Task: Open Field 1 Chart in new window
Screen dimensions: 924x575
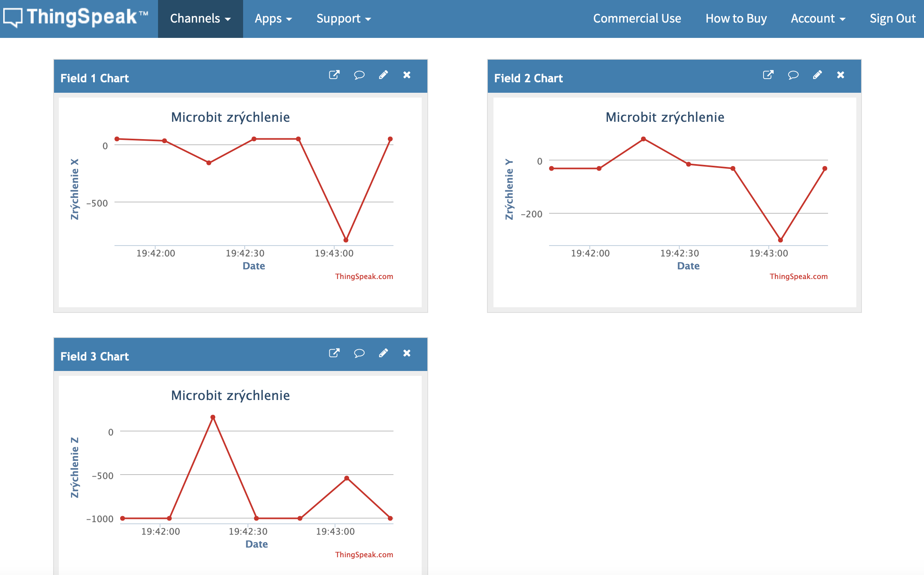Action: click(334, 75)
